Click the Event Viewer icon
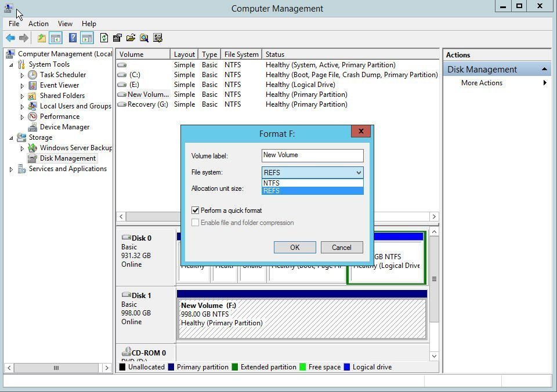The image size is (557, 392). tap(32, 85)
